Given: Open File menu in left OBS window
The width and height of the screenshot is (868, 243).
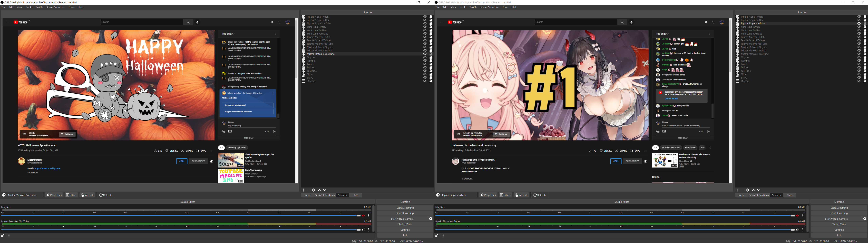Looking at the screenshot, I should click(x=4, y=7).
